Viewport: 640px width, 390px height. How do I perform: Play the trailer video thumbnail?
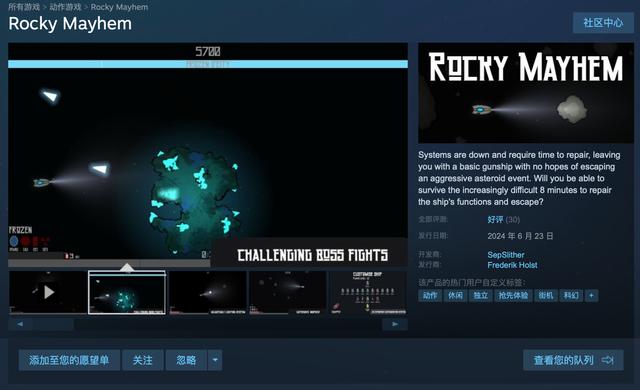click(48, 292)
